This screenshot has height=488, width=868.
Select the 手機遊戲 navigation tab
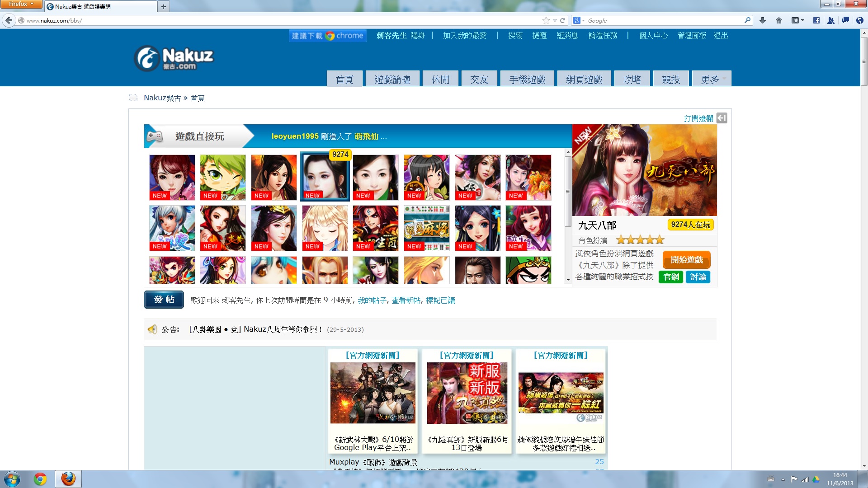[527, 80]
